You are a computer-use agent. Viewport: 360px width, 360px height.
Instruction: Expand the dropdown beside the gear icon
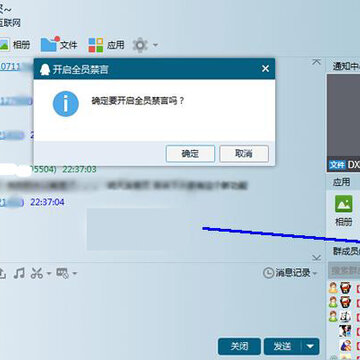[155, 45]
